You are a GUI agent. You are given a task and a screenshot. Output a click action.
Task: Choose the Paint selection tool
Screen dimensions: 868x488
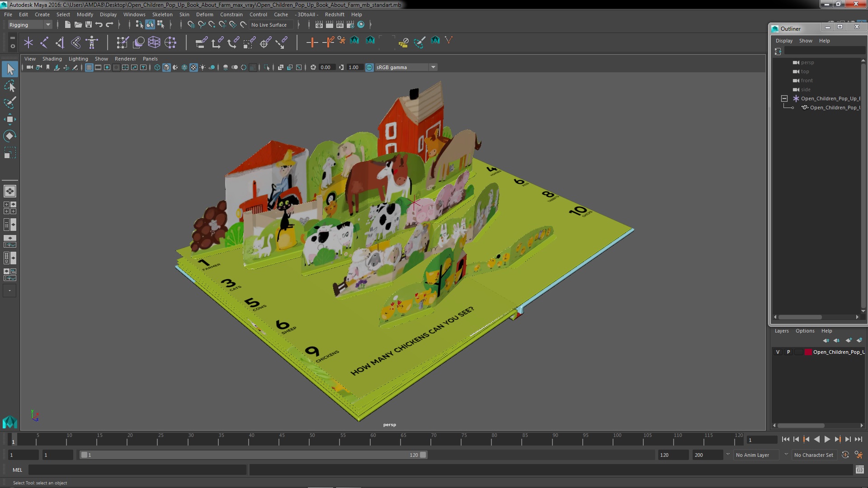(x=10, y=103)
